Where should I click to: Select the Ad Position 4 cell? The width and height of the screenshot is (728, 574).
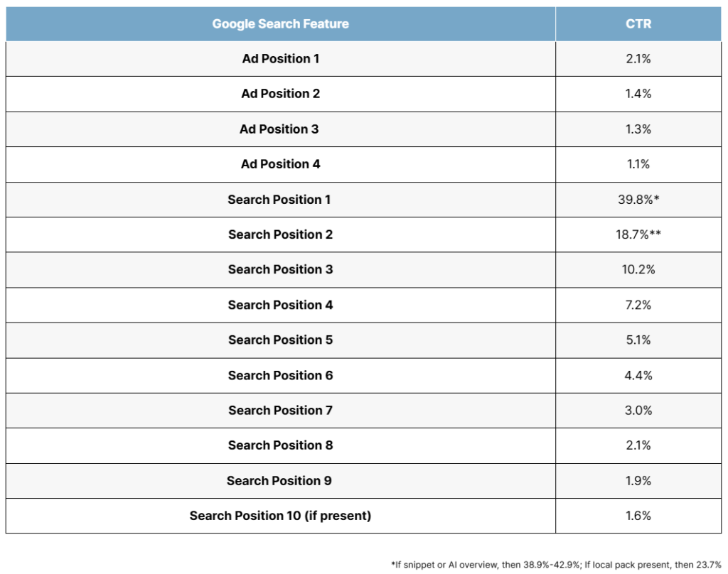[x=280, y=164]
